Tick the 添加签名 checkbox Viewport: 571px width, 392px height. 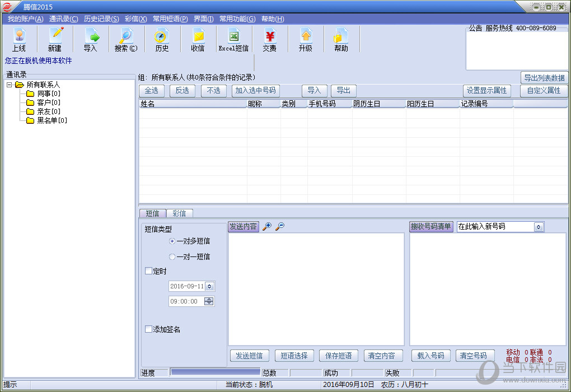coord(149,329)
